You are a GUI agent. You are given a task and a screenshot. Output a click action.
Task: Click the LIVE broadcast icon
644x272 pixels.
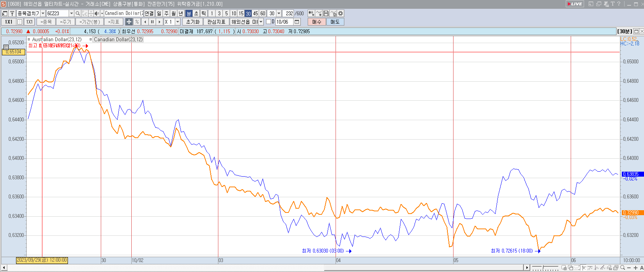[x=575, y=4]
